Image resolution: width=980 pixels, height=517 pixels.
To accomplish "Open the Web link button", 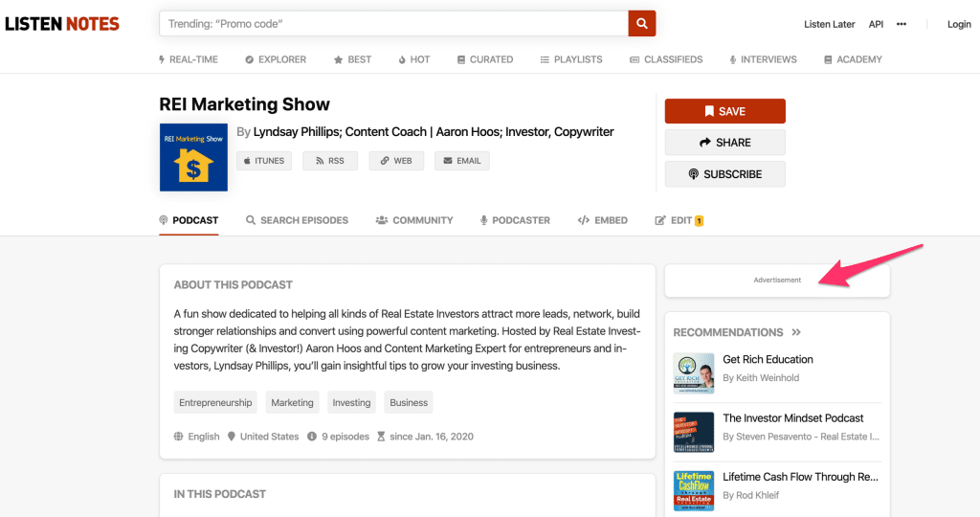I will point(396,161).
